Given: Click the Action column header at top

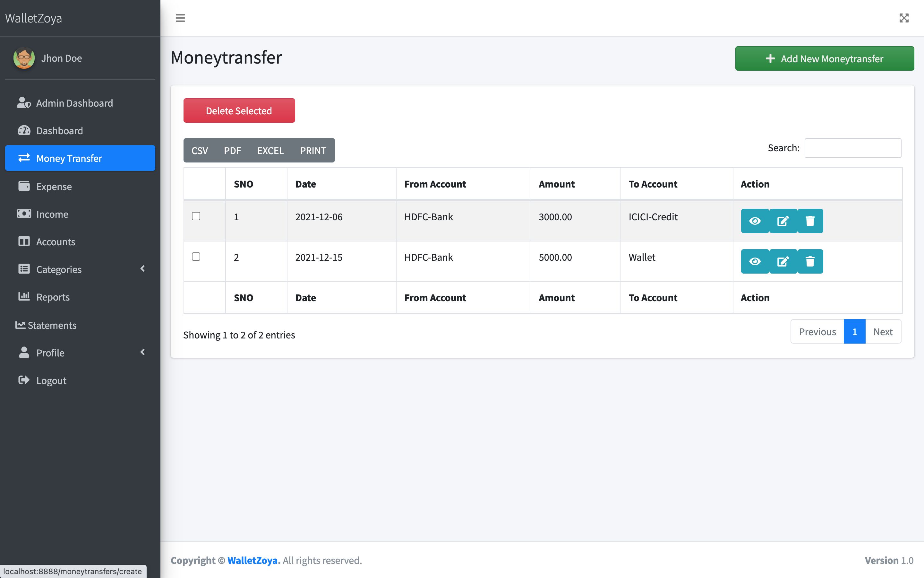Looking at the screenshot, I should pyautogui.click(x=817, y=184).
